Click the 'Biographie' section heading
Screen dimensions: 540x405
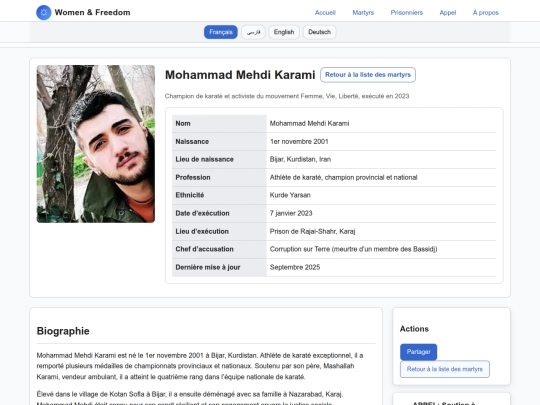[x=63, y=331]
